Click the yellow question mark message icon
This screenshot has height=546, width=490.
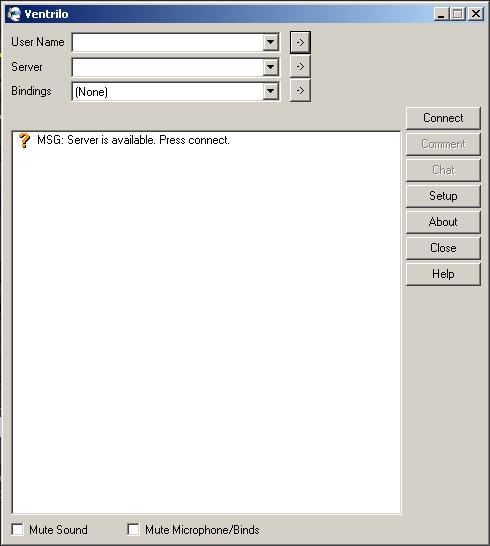coord(24,140)
